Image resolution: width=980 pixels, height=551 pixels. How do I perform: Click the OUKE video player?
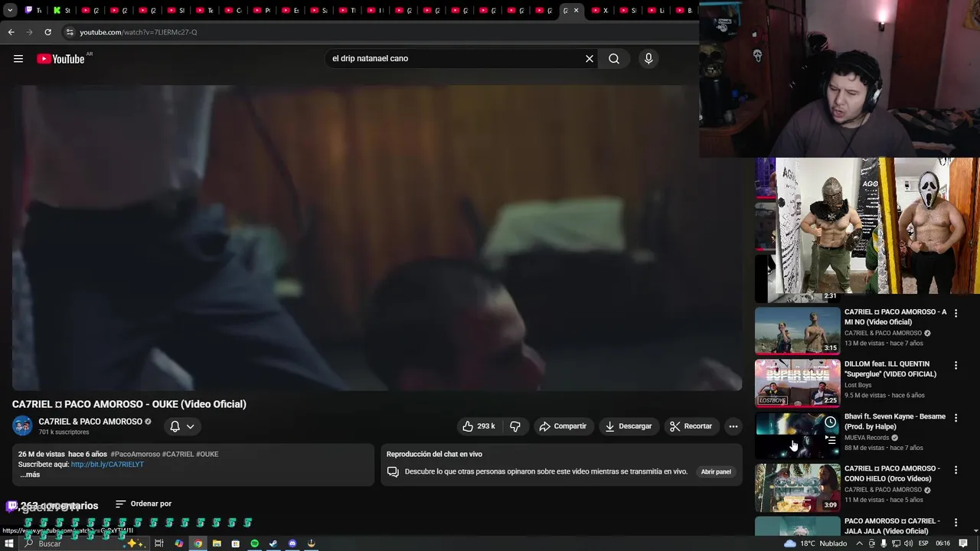(377, 237)
